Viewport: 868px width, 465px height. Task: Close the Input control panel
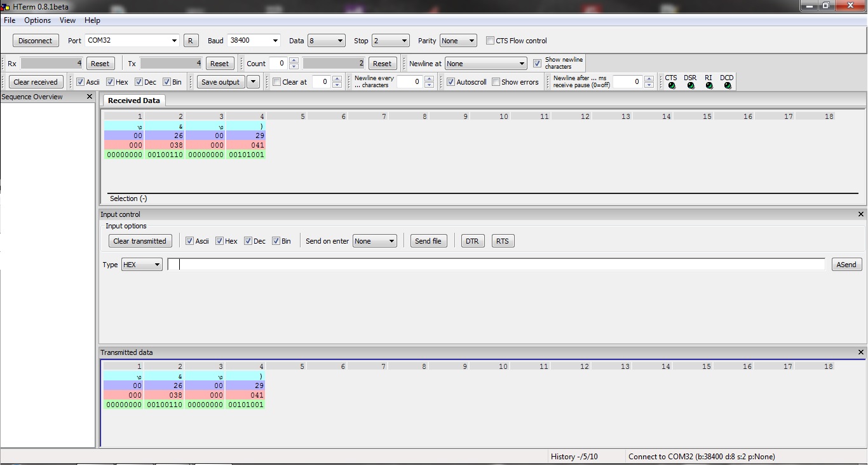point(861,214)
